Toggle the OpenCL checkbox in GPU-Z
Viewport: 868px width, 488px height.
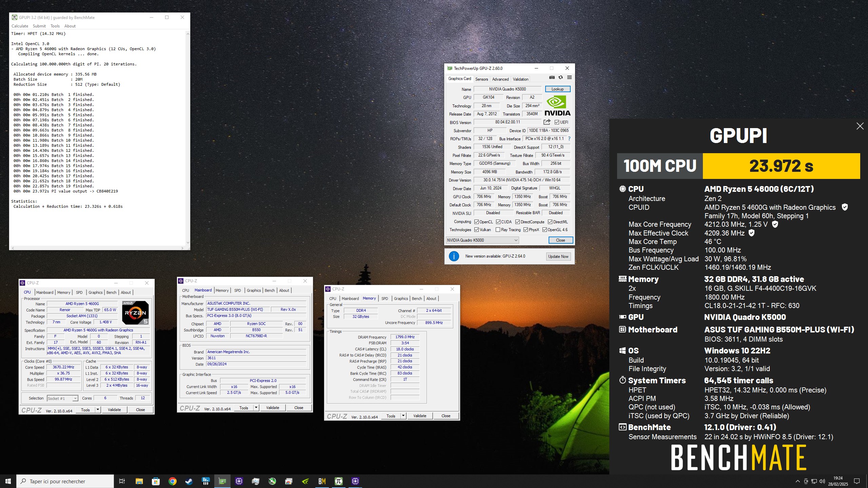[x=477, y=222]
